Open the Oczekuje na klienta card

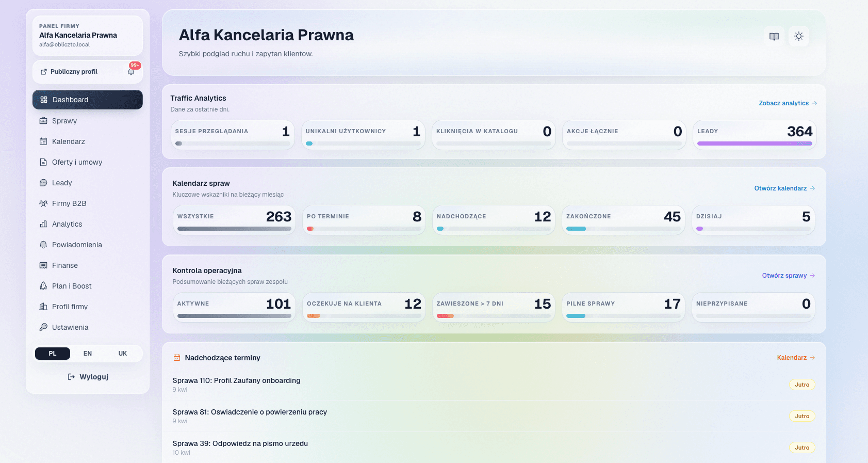pos(364,308)
